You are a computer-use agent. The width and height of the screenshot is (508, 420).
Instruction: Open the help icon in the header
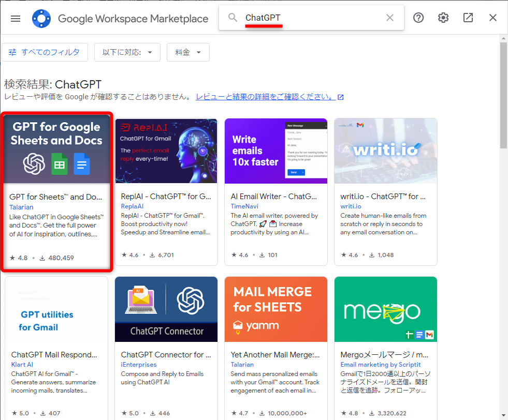pyautogui.click(x=418, y=18)
